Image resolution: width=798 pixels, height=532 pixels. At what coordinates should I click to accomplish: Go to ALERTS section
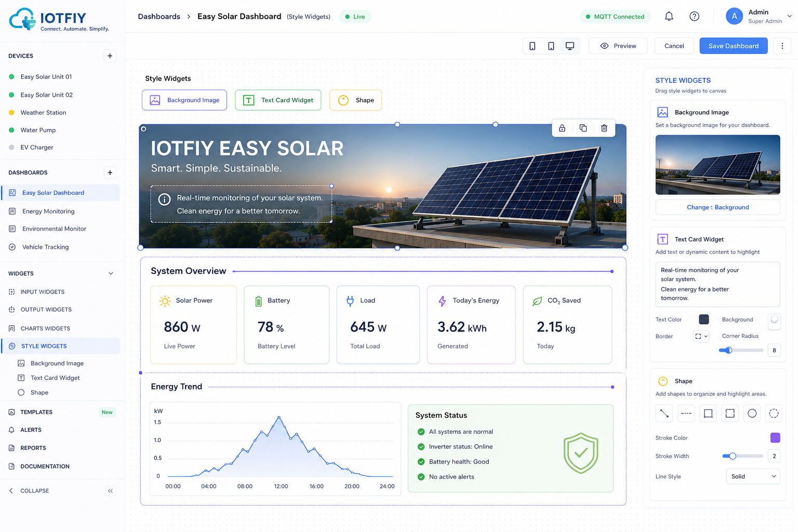31,430
